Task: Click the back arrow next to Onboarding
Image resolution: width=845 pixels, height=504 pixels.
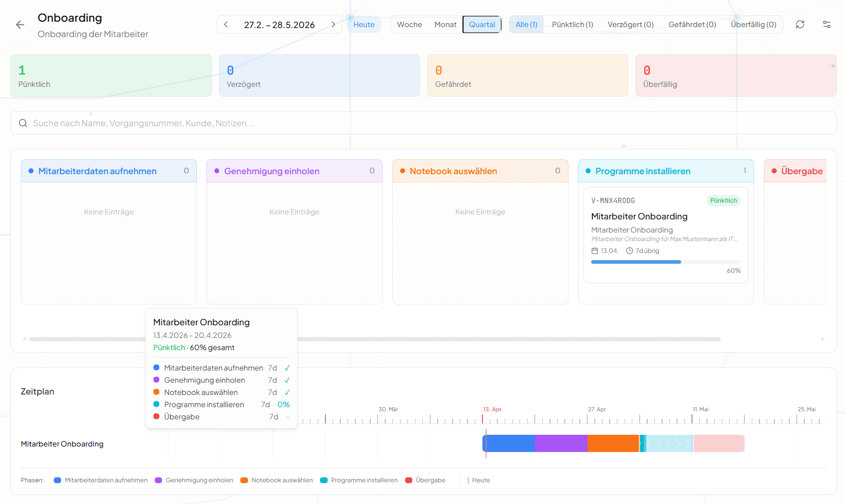Action: [x=20, y=24]
